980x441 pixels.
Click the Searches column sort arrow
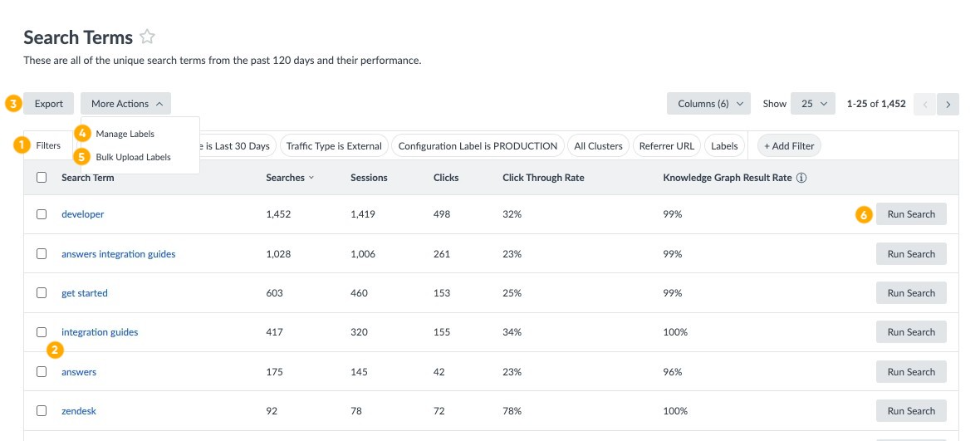pos(311,178)
